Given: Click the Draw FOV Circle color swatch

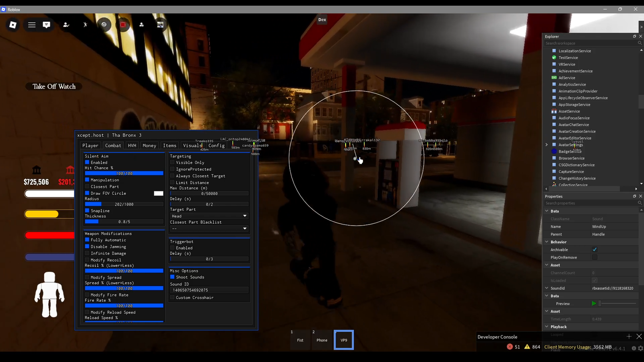Looking at the screenshot, I should point(159,193).
